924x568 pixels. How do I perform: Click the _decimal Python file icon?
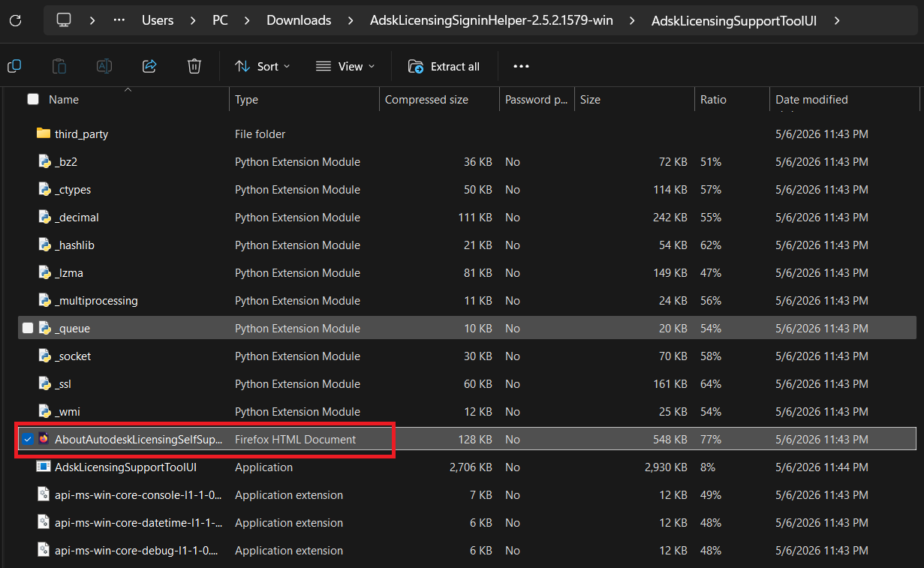[x=44, y=217]
